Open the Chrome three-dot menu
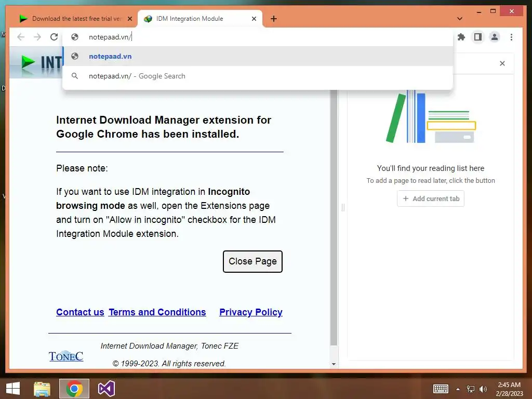This screenshot has height=399, width=532. tap(511, 37)
